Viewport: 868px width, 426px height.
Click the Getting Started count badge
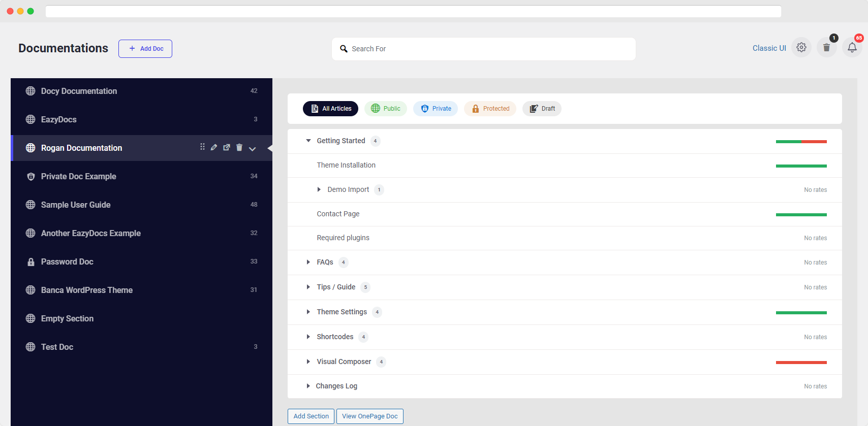pos(375,141)
